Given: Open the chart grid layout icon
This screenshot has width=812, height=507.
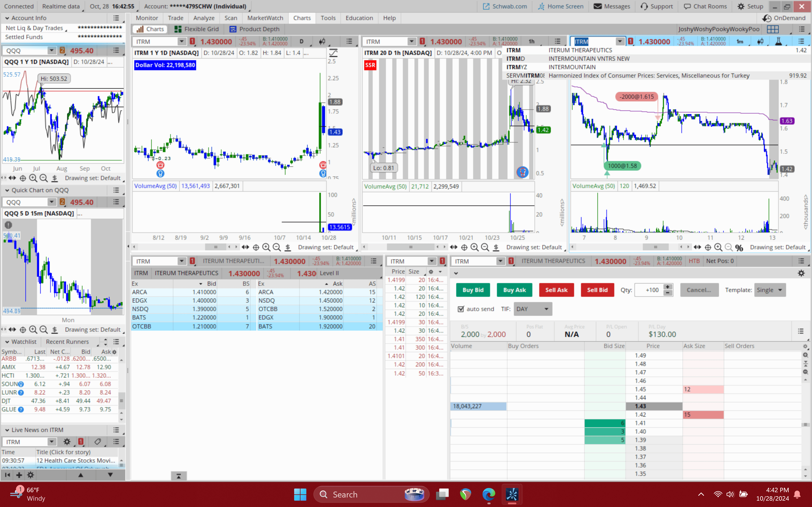Looking at the screenshot, I should pos(772,29).
